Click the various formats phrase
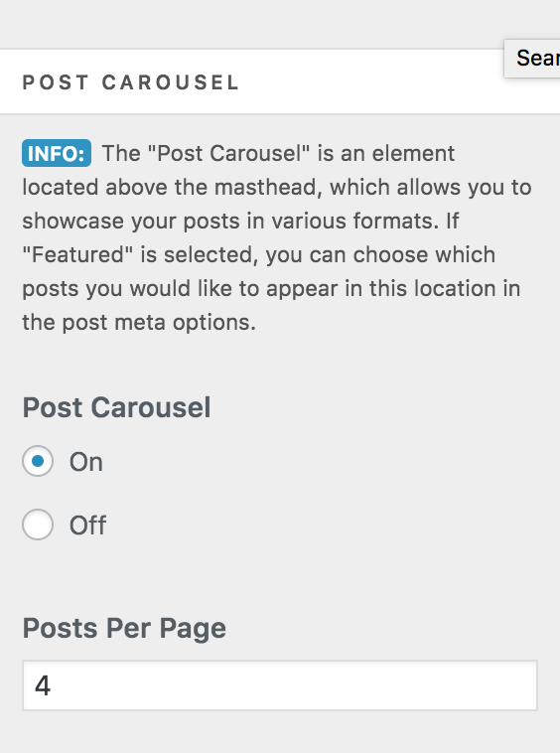 [x=355, y=222]
